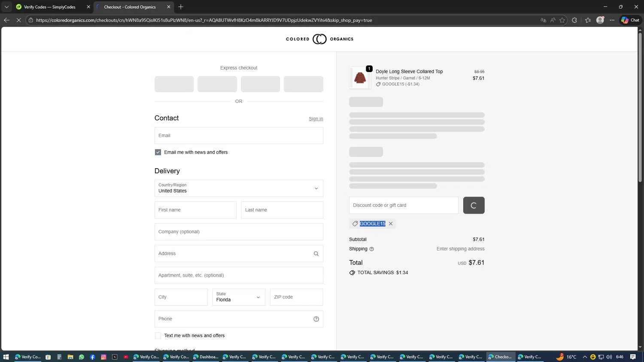644x362 pixels.
Task: Open File Explorer from taskbar
Action: click(70, 357)
